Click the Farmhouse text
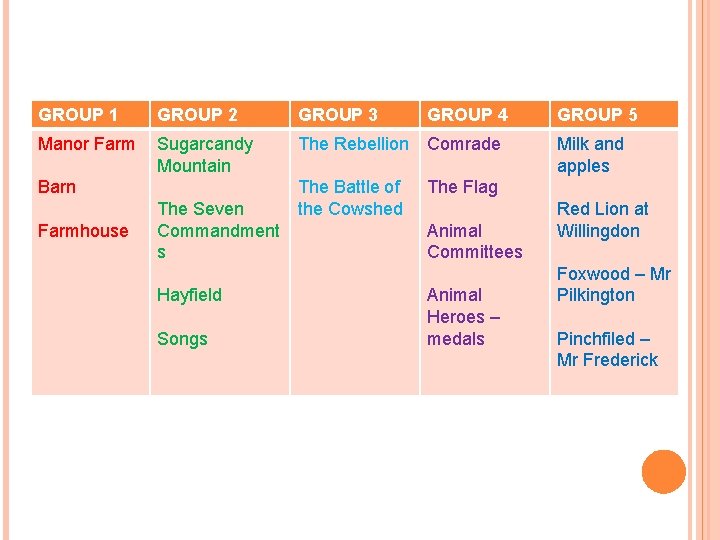720x540 pixels. click(83, 231)
